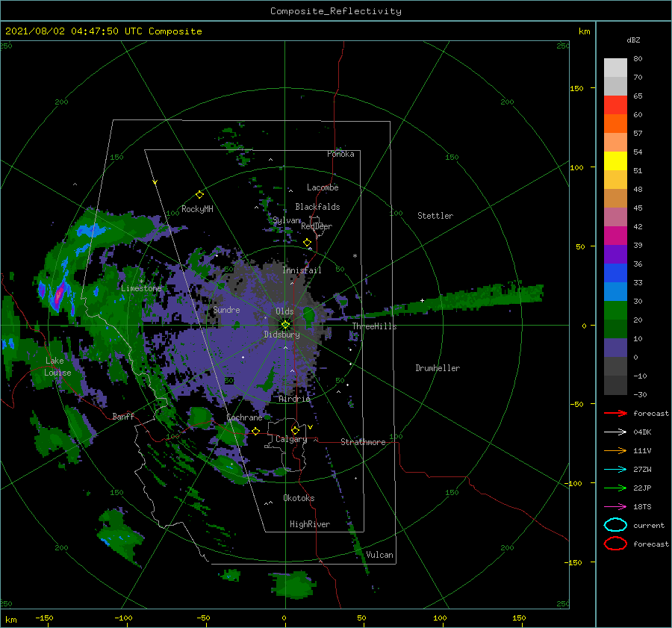Click the Okotoks town label
Screen dimensions: 672x628
click(299, 497)
